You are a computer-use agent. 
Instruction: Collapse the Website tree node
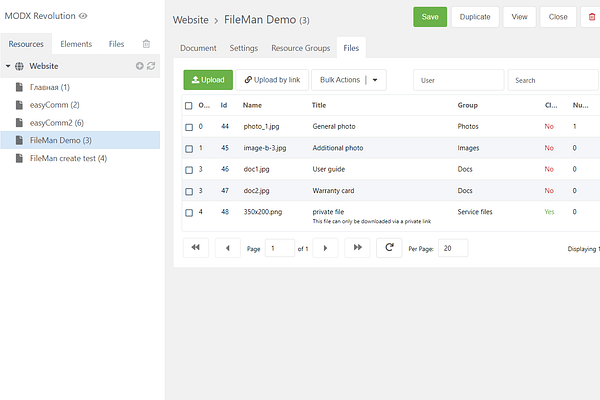tap(8, 66)
